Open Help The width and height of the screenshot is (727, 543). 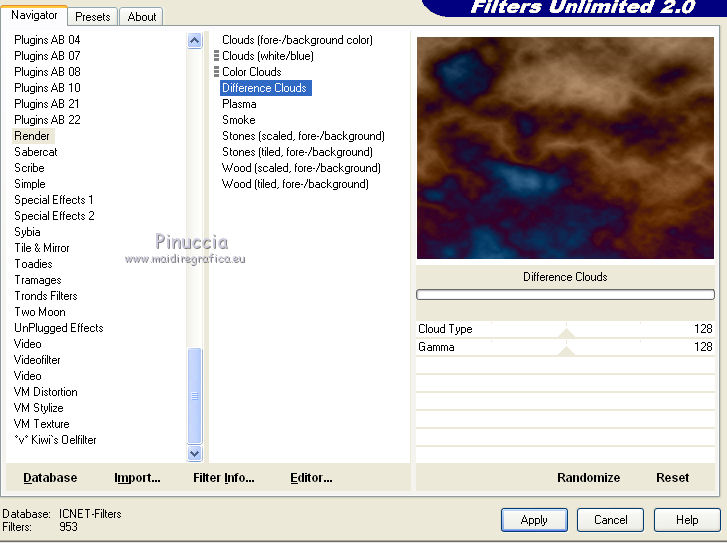[687, 520]
